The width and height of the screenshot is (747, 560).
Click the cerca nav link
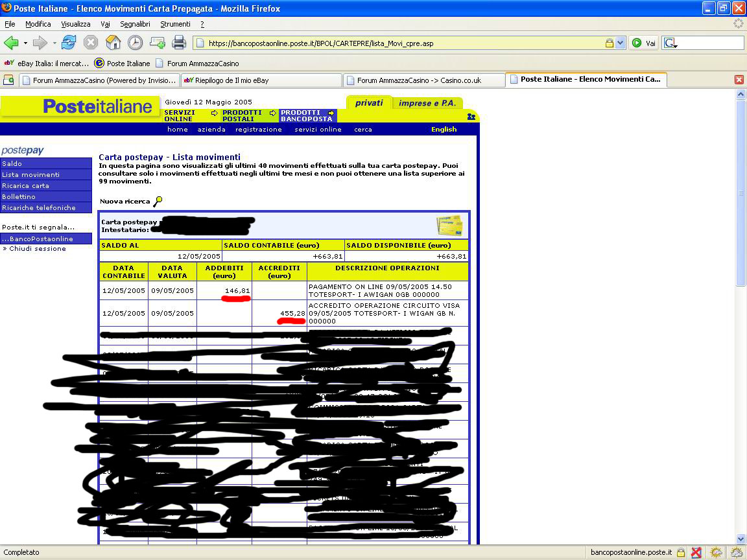[363, 130]
